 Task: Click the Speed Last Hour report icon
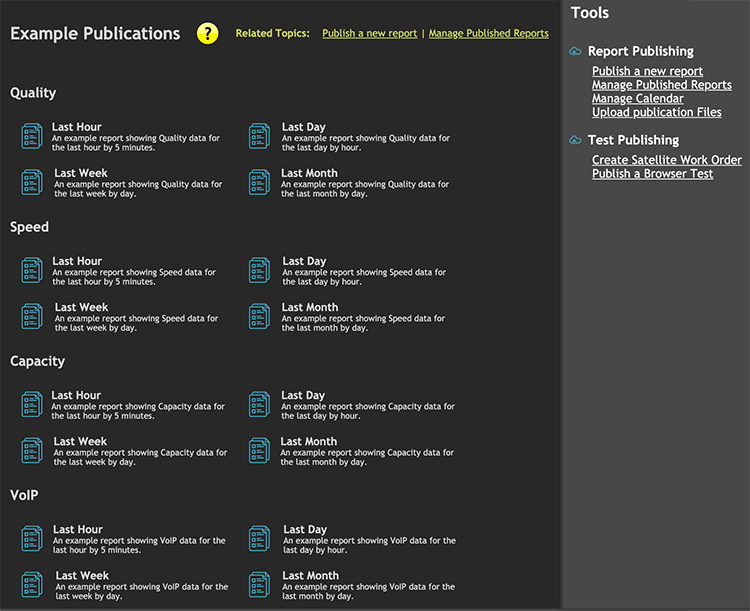(32, 270)
